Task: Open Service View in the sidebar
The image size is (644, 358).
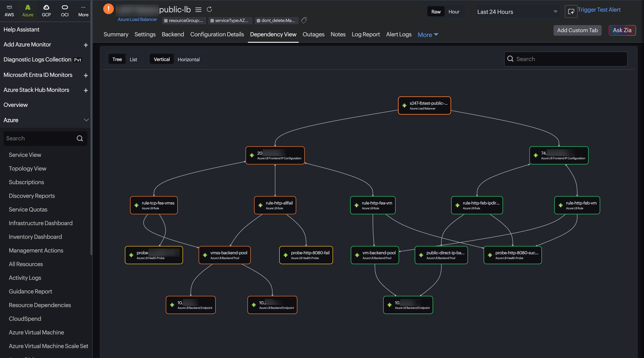Action: [25, 155]
